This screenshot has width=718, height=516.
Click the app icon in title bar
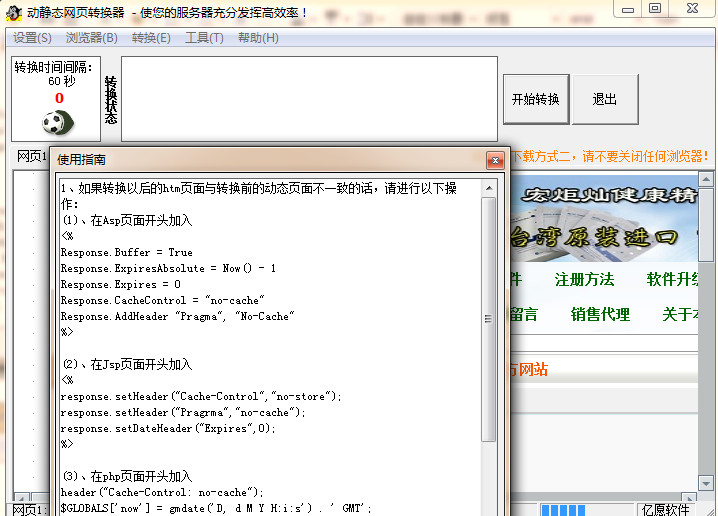tap(12, 12)
